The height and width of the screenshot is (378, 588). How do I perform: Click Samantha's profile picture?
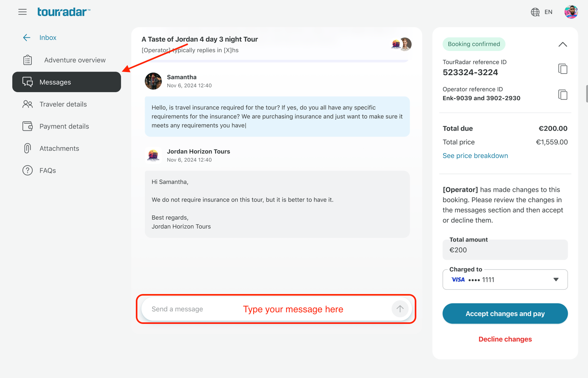click(153, 81)
